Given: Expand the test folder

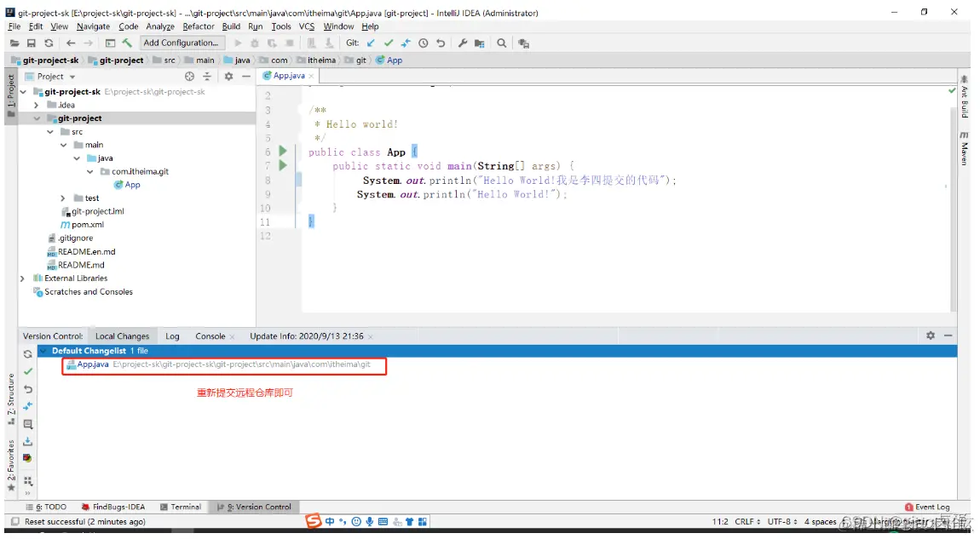Looking at the screenshot, I should [x=63, y=198].
